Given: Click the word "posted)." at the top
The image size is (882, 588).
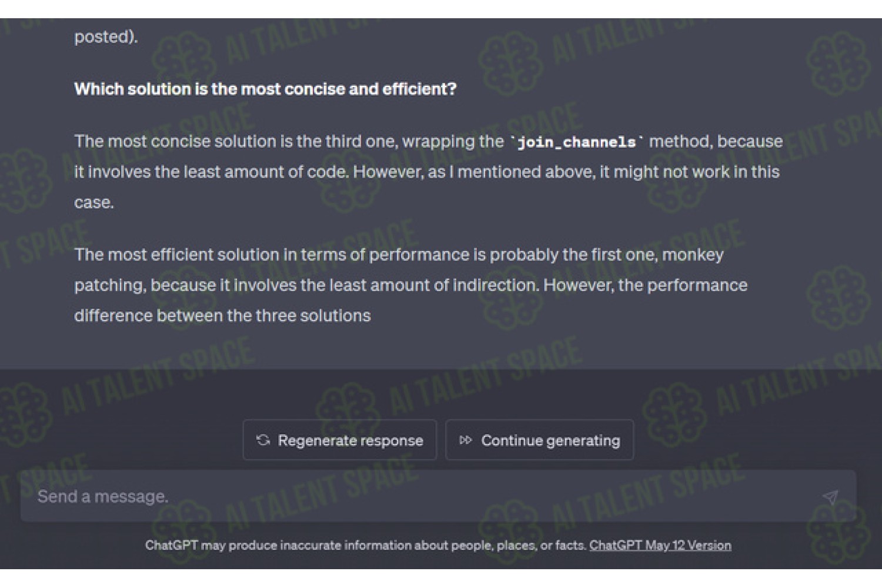Looking at the screenshot, I should pos(106,36).
